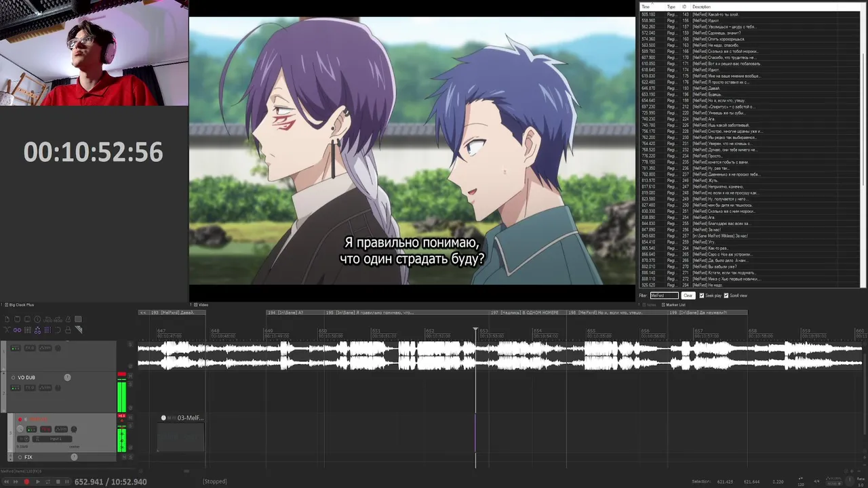868x488 pixels.
Task: Adjust the FIX track volume knob
Action: click(74, 457)
